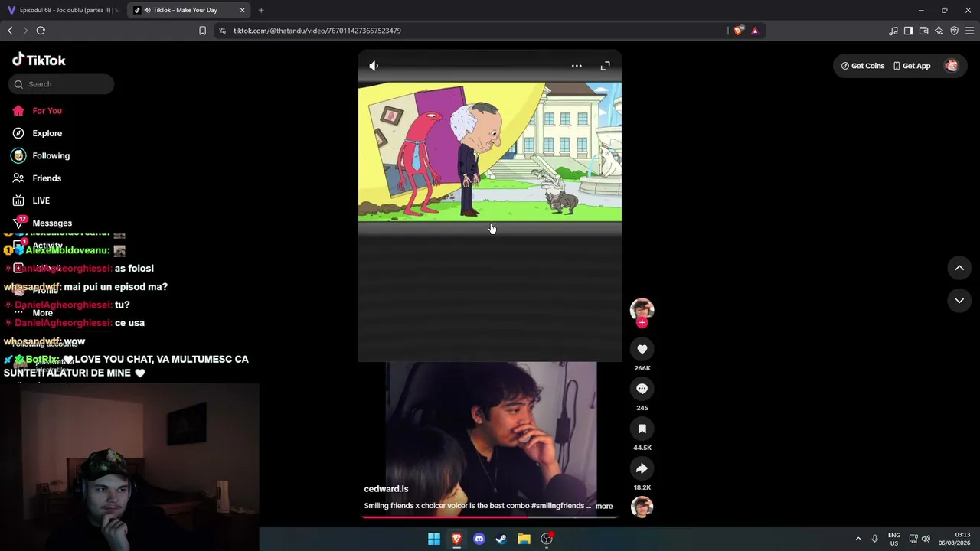Image resolution: width=980 pixels, height=551 pixels.
Task: Expand the caption with 'more'
Action: coord(604,506)
